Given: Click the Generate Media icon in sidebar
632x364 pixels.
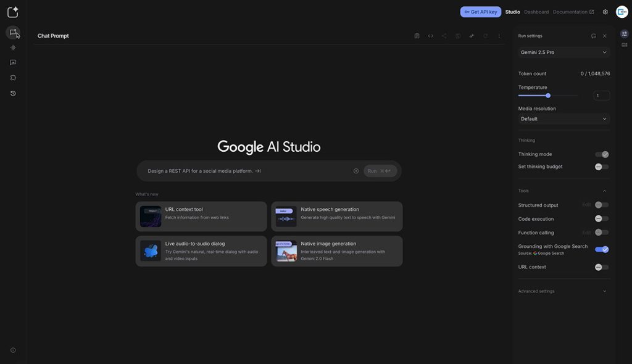Looking at the screenshot, I should click(13, 62).
